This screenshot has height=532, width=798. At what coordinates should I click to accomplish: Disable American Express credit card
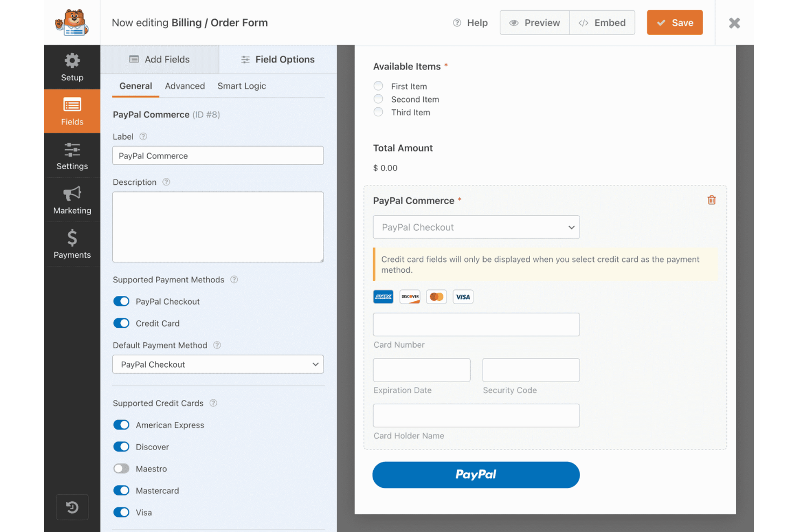(x=121, y=425)
